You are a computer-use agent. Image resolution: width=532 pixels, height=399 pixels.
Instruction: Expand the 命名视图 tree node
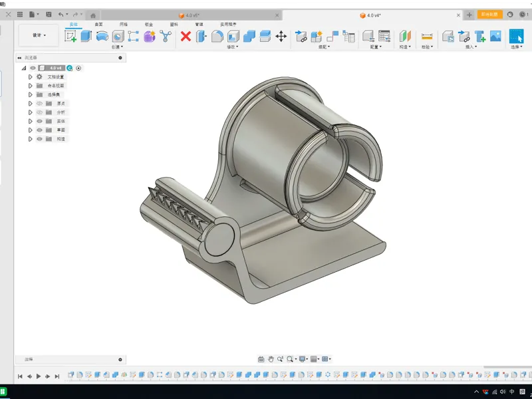point(30,86)
